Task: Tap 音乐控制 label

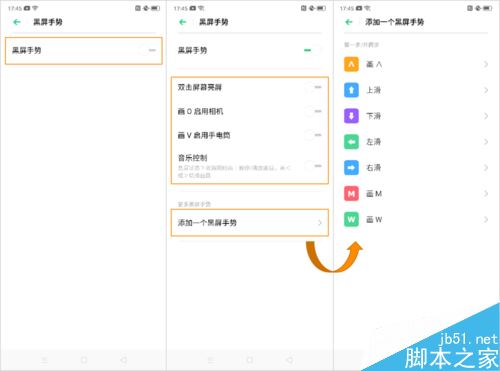Action: (x=192, y=158)
